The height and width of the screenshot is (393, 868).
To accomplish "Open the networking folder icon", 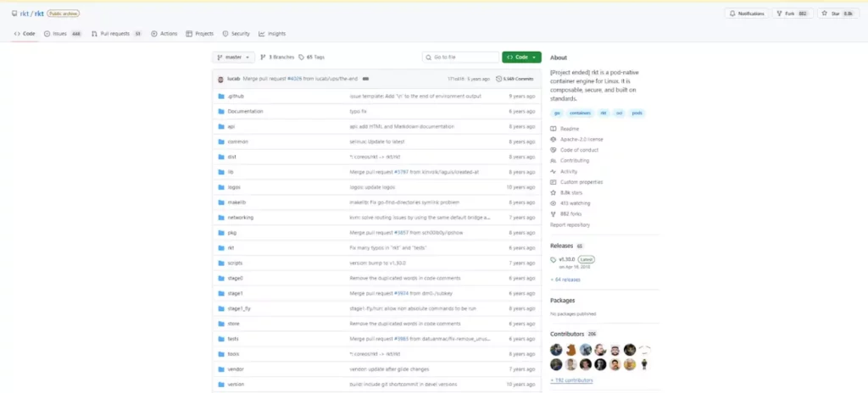I will (x=221, y=218).
